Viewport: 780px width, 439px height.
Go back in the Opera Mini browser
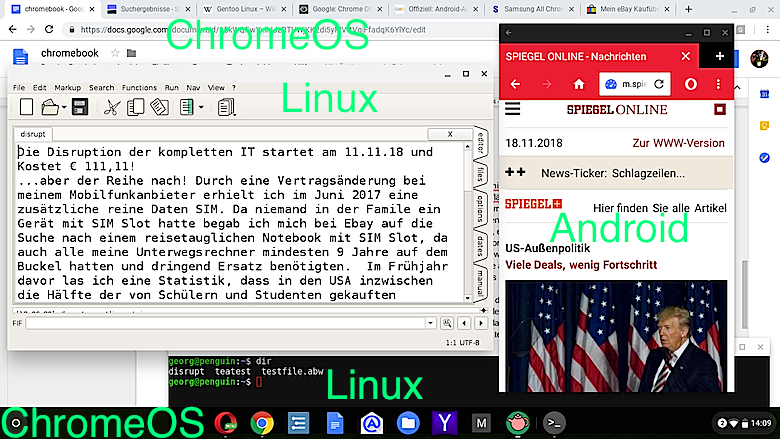515,84
